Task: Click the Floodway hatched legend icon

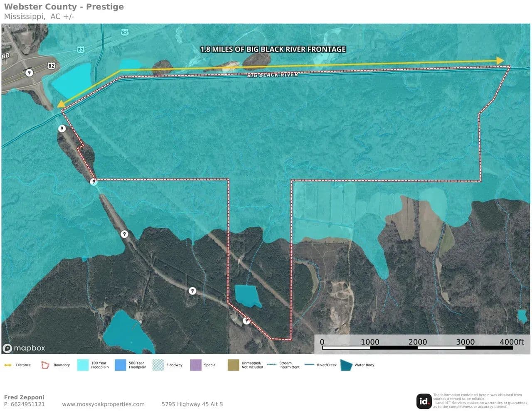Action: 158,365
